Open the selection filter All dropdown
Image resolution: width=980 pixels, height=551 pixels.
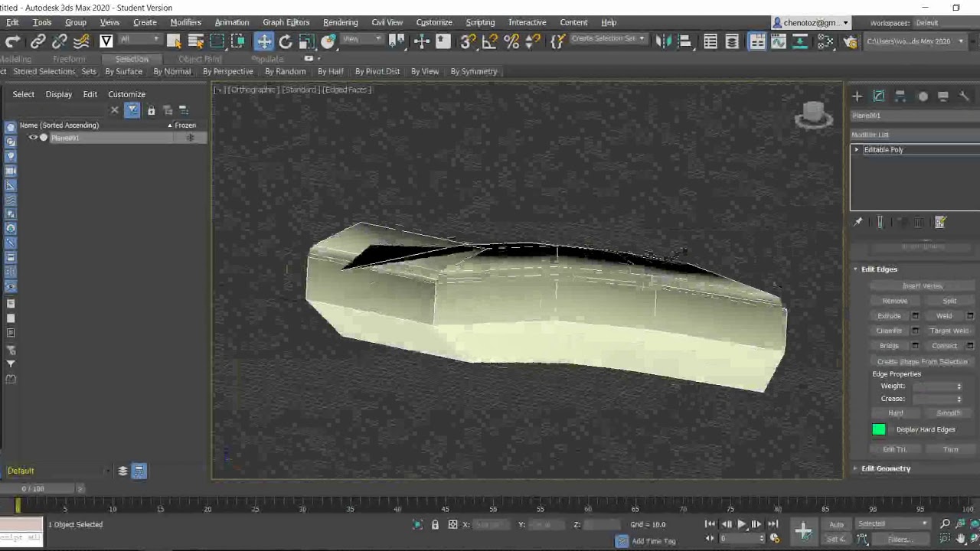click(x=139, y=40)
